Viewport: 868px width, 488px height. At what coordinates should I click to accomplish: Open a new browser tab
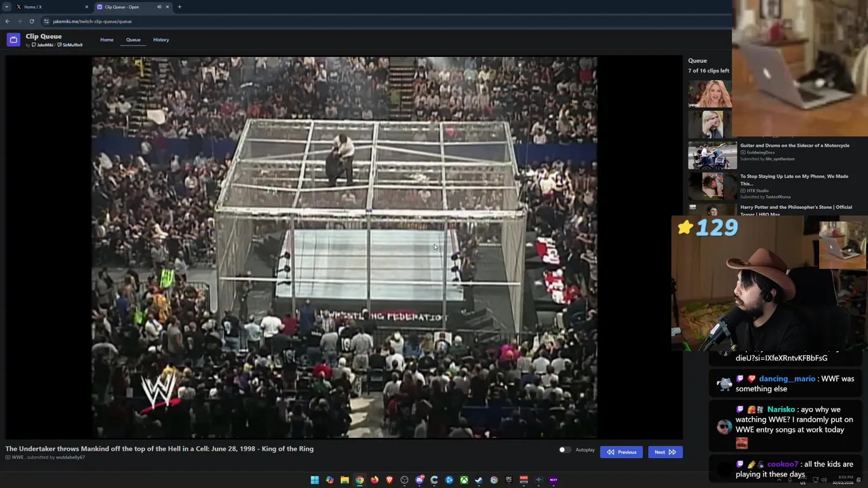(x=179, y=7)
